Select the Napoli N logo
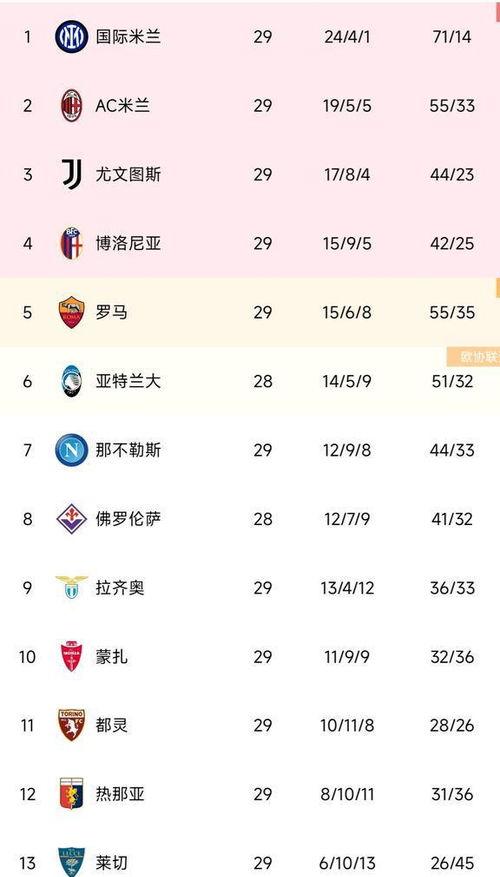Screen dimensions: 500x877 coord(72,450)
